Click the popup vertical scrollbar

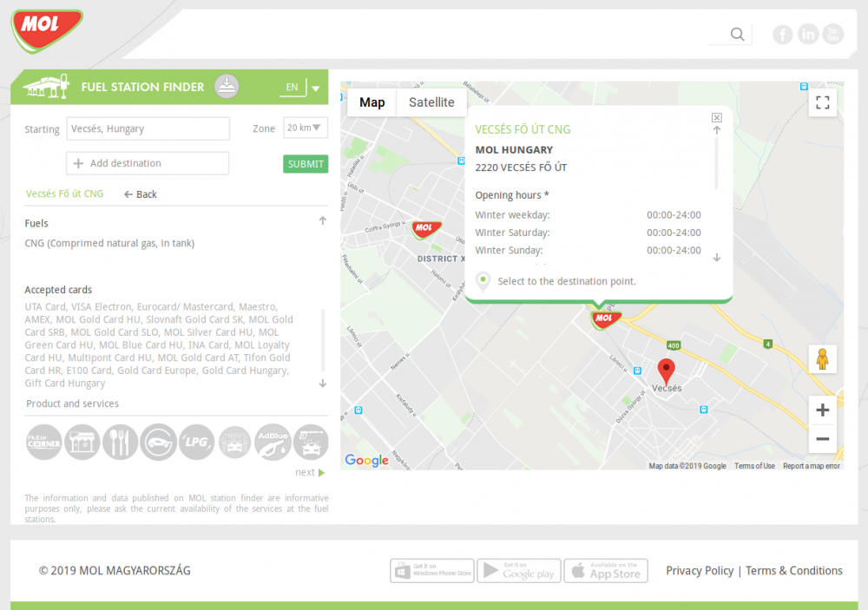tap(716, 163)
